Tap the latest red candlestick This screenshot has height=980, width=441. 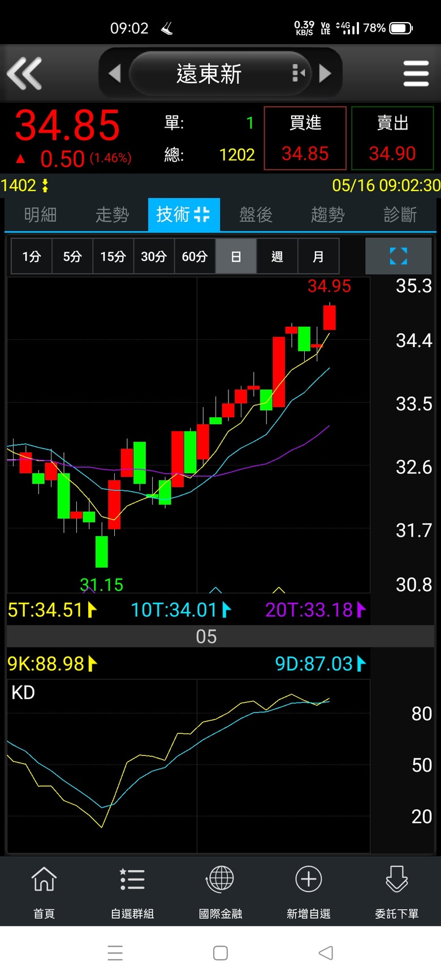(x=330, y=317)
